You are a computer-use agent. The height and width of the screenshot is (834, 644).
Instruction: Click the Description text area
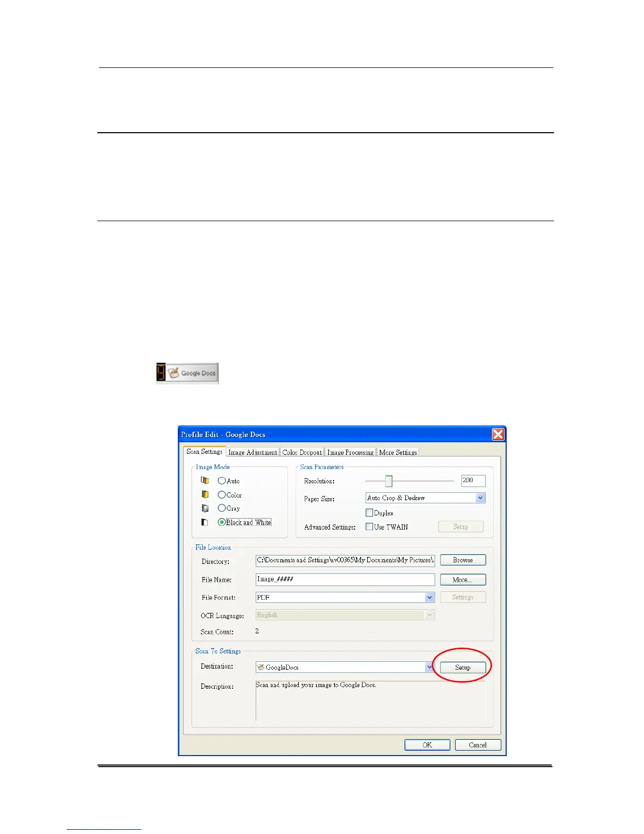370,701
